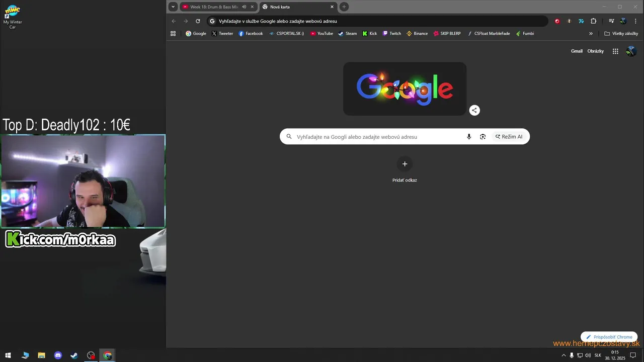Viewport: 644px width, 362px height.
Task: Mute the audio icon on Drum & Bass tab
Action: 244,7
